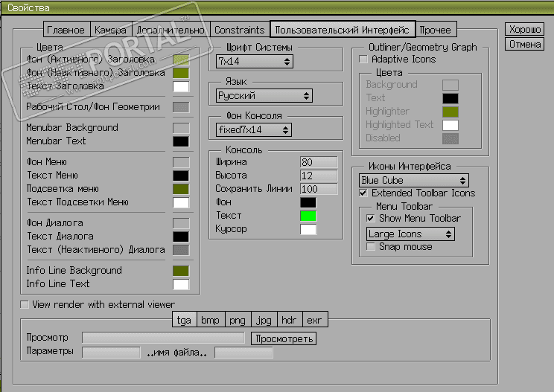Click the Outliner Highlighted Text swatch
Viewport: 554px width, 392px height.
point(450,125)
